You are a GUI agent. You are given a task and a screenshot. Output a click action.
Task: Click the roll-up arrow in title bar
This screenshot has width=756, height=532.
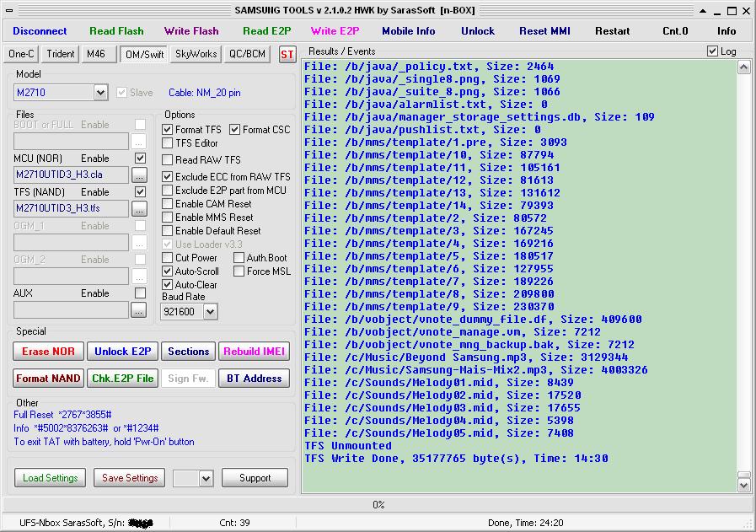click(x=703, y=11)
